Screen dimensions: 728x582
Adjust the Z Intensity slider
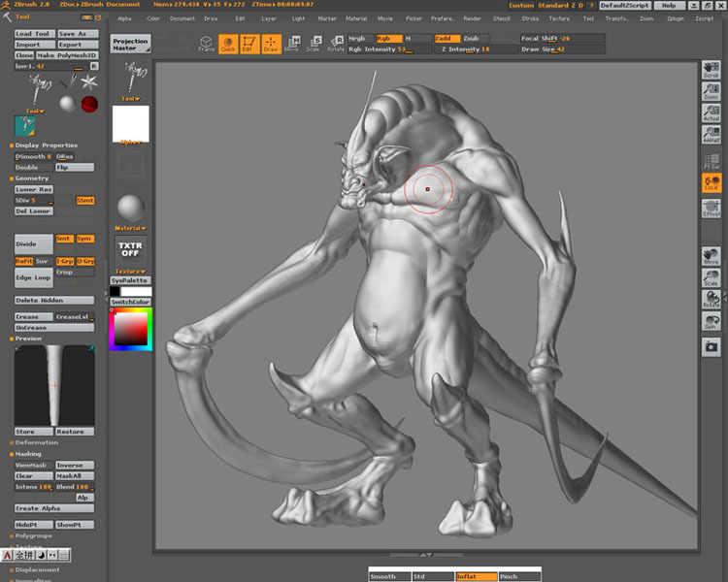click(x=476, y=49)
